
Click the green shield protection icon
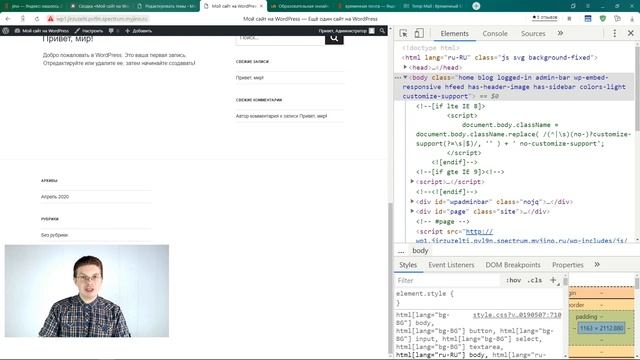point(602,19)
